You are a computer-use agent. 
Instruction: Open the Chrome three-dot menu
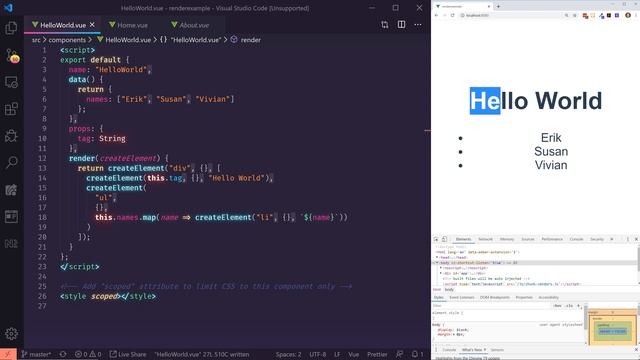(636, 15)
